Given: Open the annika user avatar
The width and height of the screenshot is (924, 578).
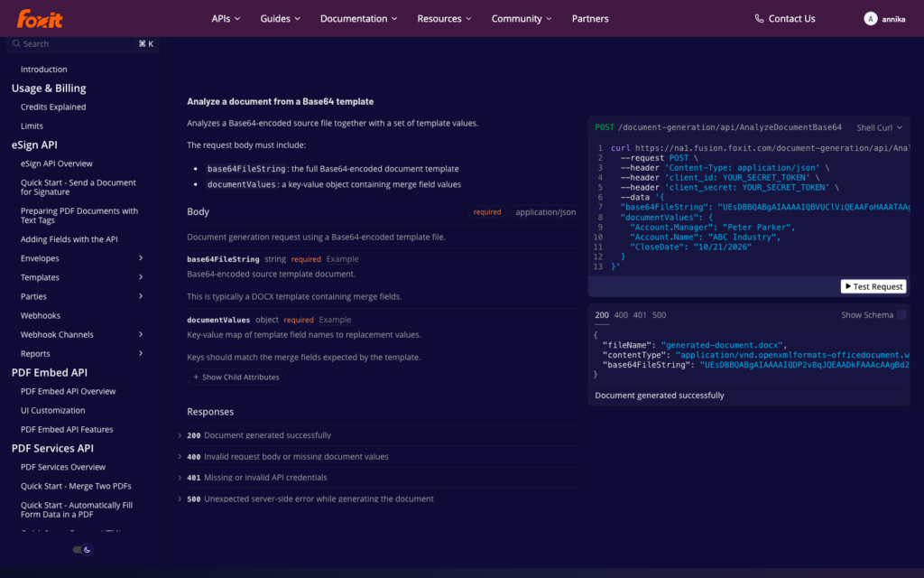Looking at the screenshot, I should tap(871, 19).
